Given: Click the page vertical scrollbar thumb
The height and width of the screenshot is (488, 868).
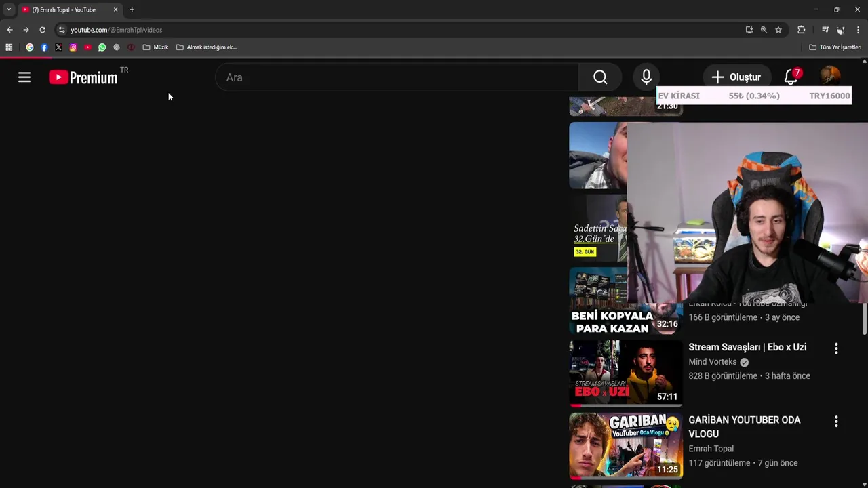Looking at the screenshot, I should coord(865,319).
